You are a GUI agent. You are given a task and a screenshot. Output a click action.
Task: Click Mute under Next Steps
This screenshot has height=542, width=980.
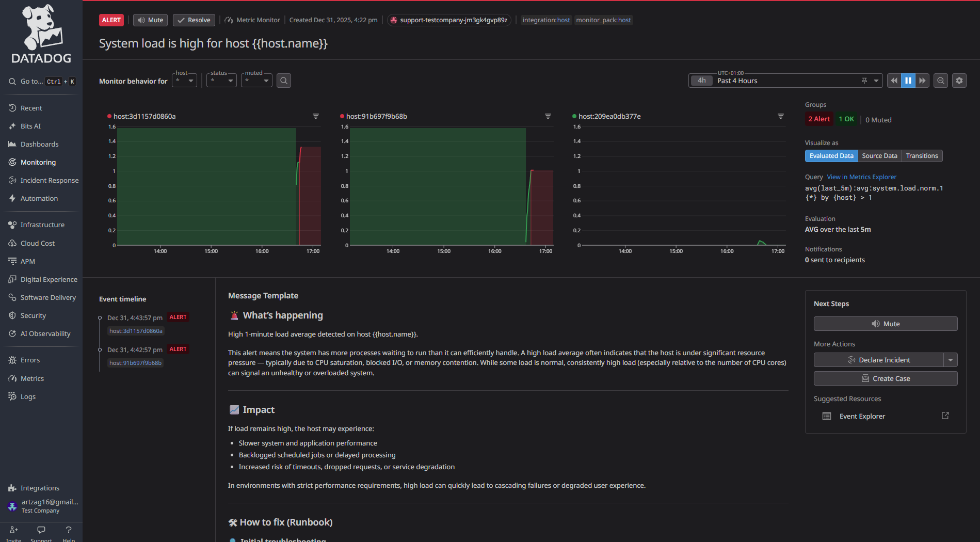[x=886, y=324]
